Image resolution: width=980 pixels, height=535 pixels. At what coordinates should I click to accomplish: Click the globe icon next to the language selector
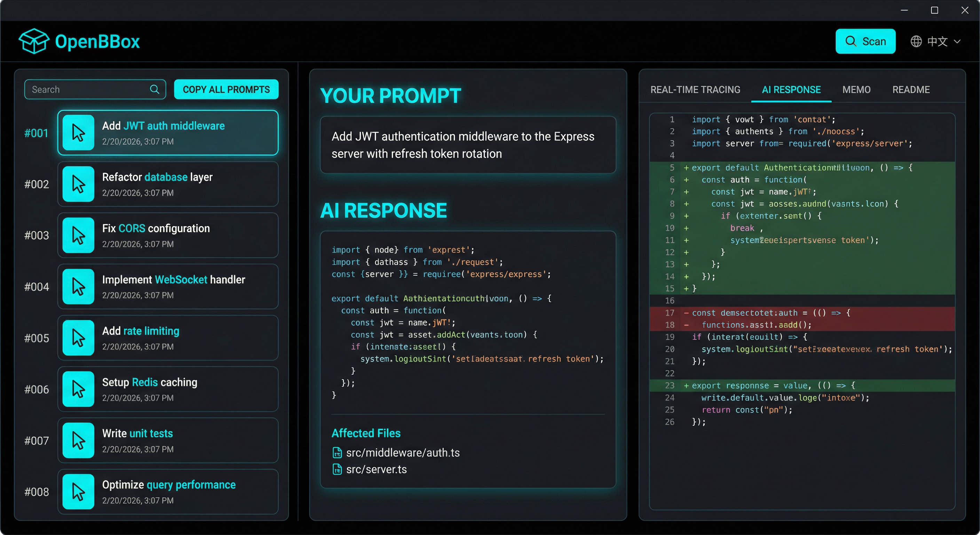pos(916,41)
